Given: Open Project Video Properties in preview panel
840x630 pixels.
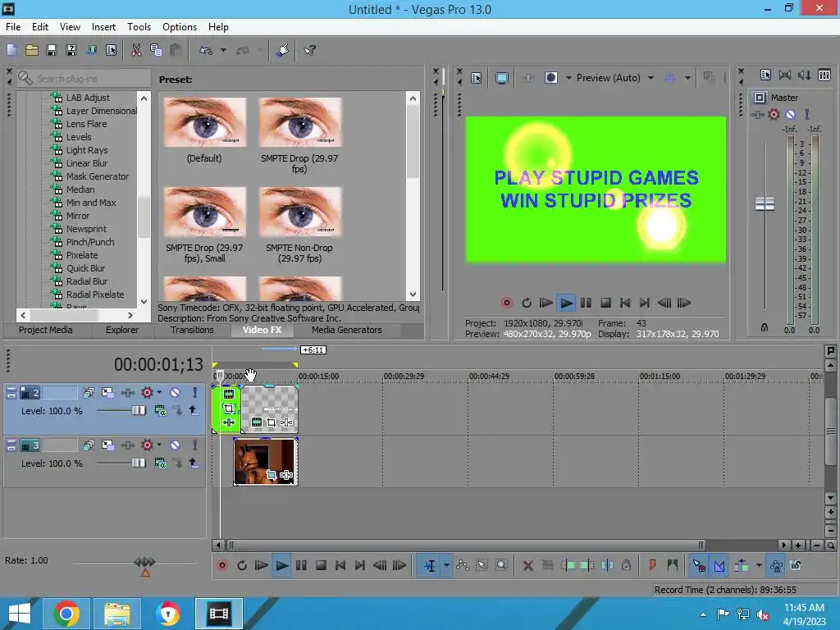Looking at the screenshot, I should coord(476,78).
